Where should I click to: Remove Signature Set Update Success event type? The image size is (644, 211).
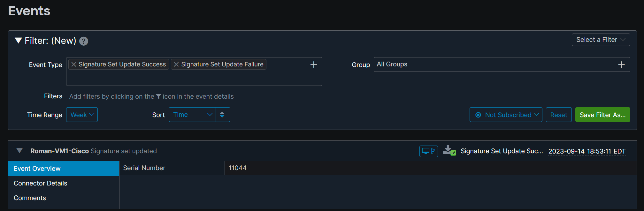(x=74, y=64)
